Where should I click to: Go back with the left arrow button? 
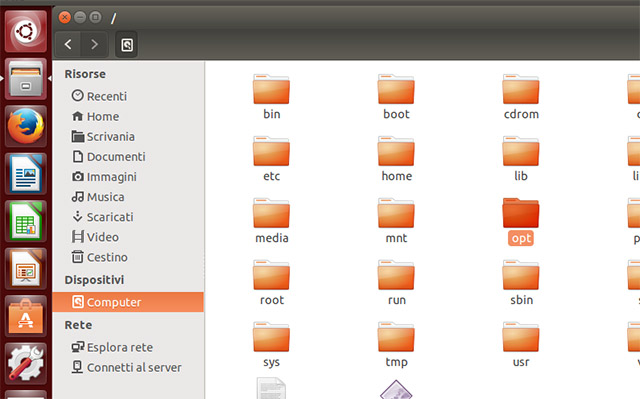click(68, 44)
